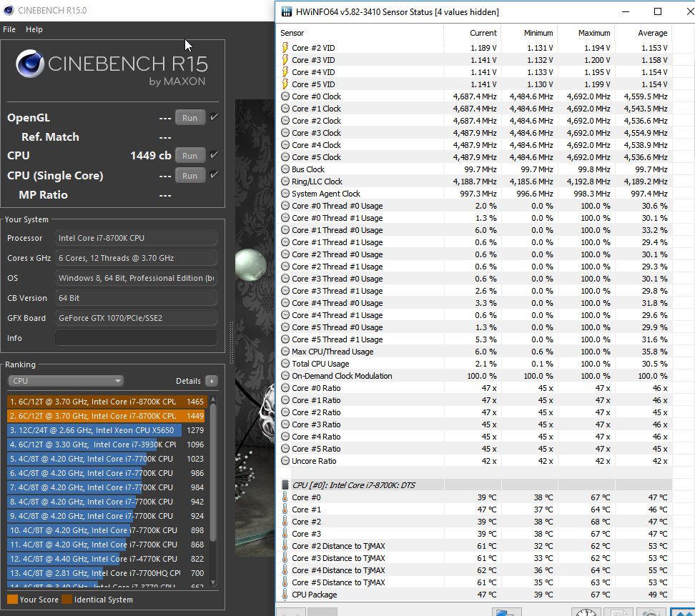Click the Minimum column header
This screenshot has width=695, height=616.
529,33
